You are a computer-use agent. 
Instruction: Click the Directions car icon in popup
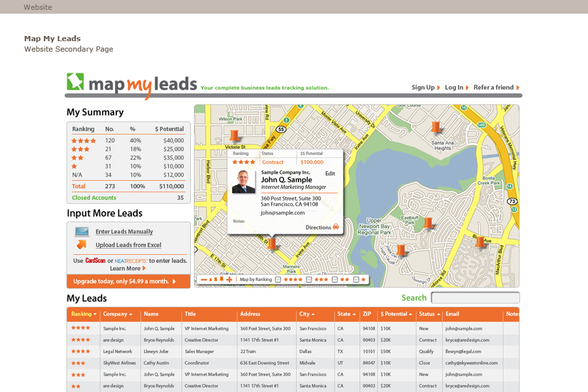point(336,227)
